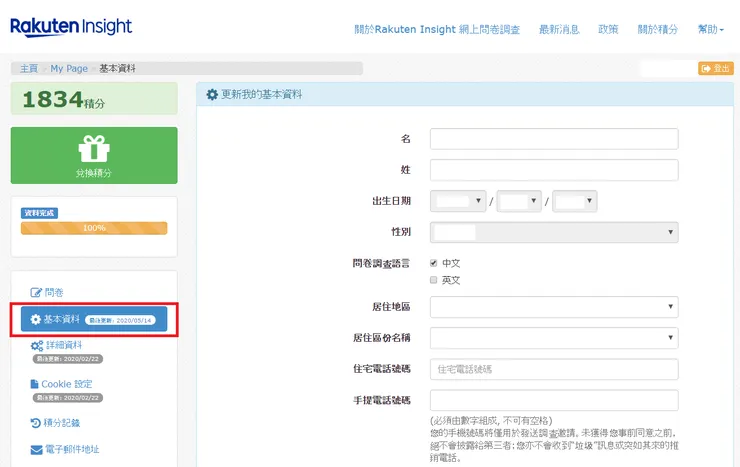
Task: Click the 更新我的基本資料 heading
Action: point(261,94)
